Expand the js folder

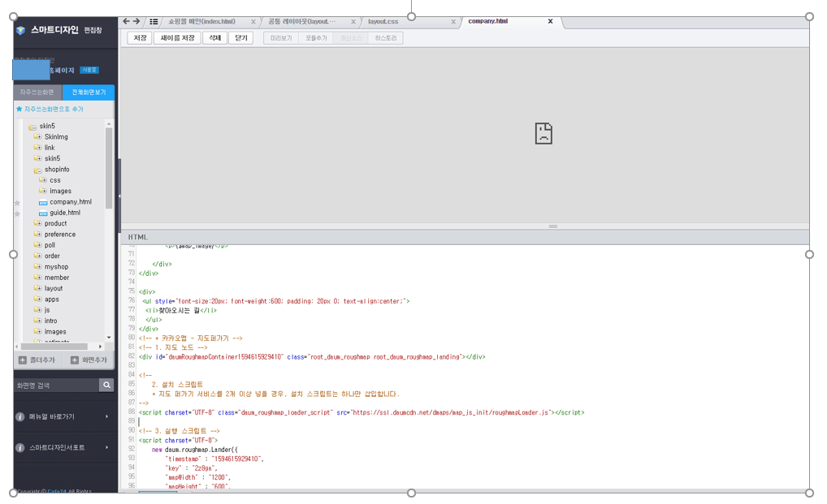point(37,310)
